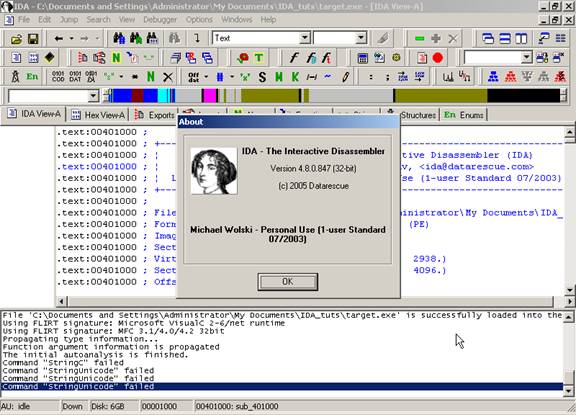This screenshot has width=576, height=415.
Task: Expand the jump back history arrow
Action: pos(71,38)
